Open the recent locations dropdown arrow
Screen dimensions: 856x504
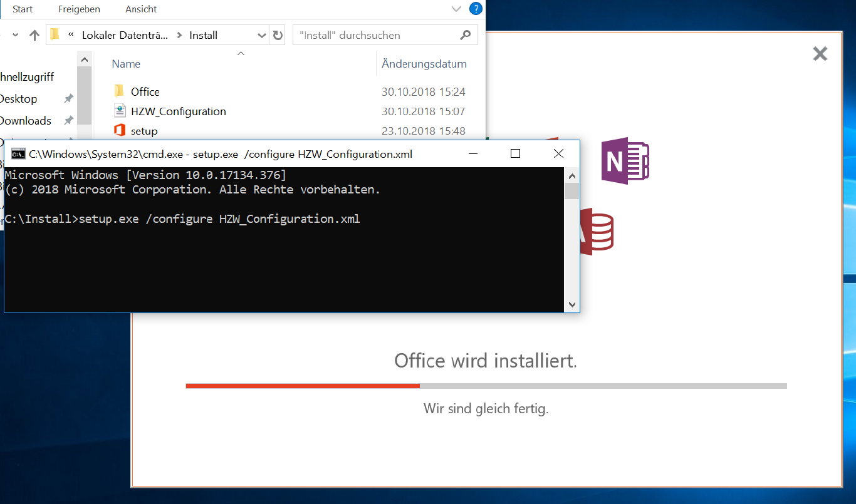[x=16, y=36]
